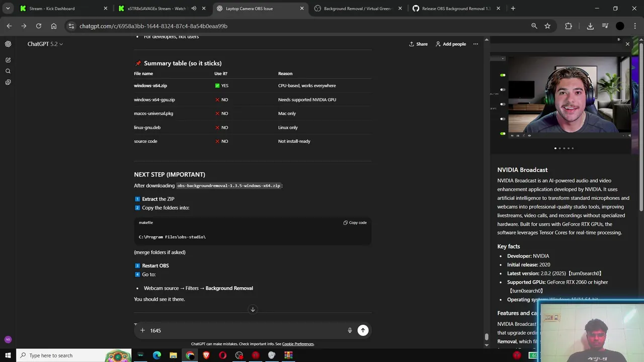Open the Chrome three-dot main menu
Image resolution: width=644 pixels, height=362 pixels.
coord(634,26)
